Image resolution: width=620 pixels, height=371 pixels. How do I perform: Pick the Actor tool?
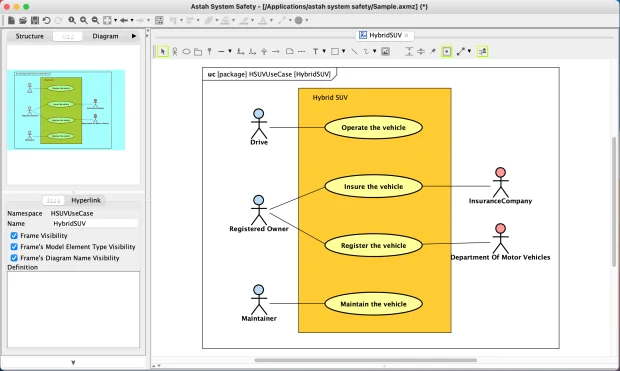point(174,51)
